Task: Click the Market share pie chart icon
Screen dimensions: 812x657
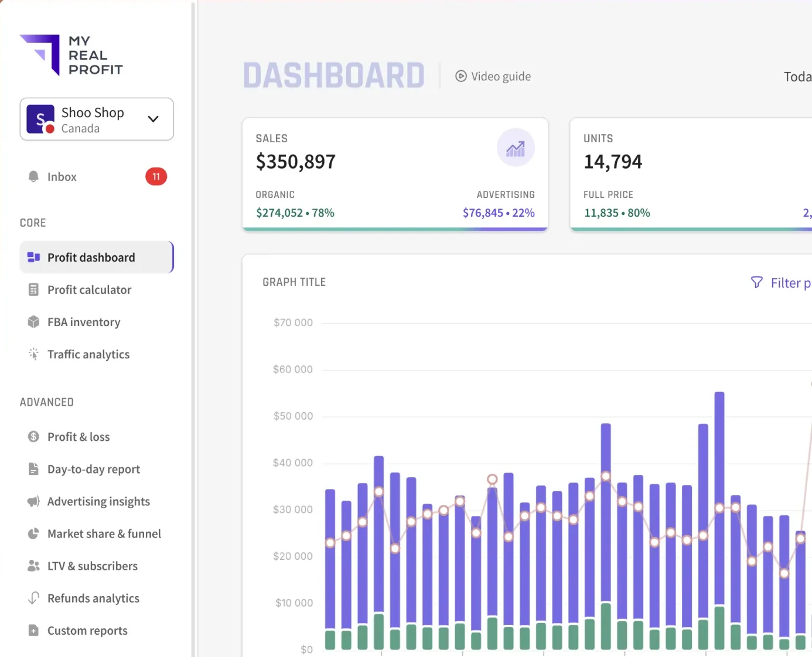Action: pos(33,533)
